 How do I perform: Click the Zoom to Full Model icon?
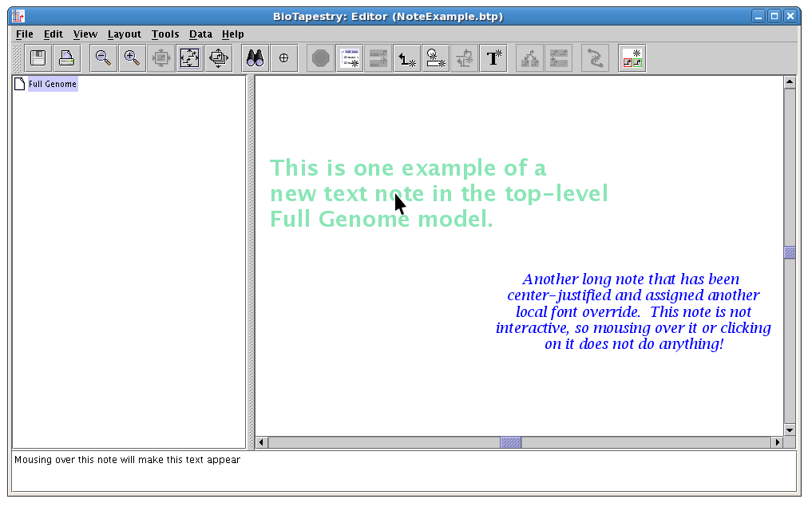click(x=189, y=58)
